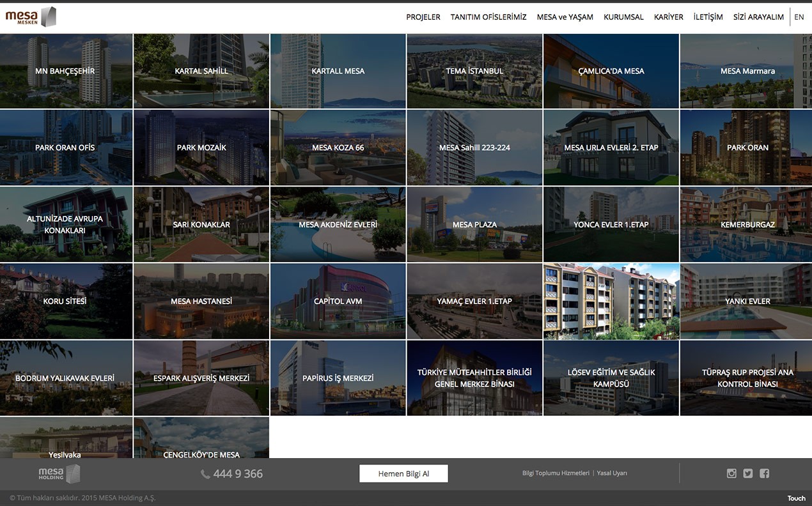The height and width of the screenshot is (506, 812).
Task: Click the Mesa Holding footer logo
Action: pyautogui.click(x=59, y=473)
